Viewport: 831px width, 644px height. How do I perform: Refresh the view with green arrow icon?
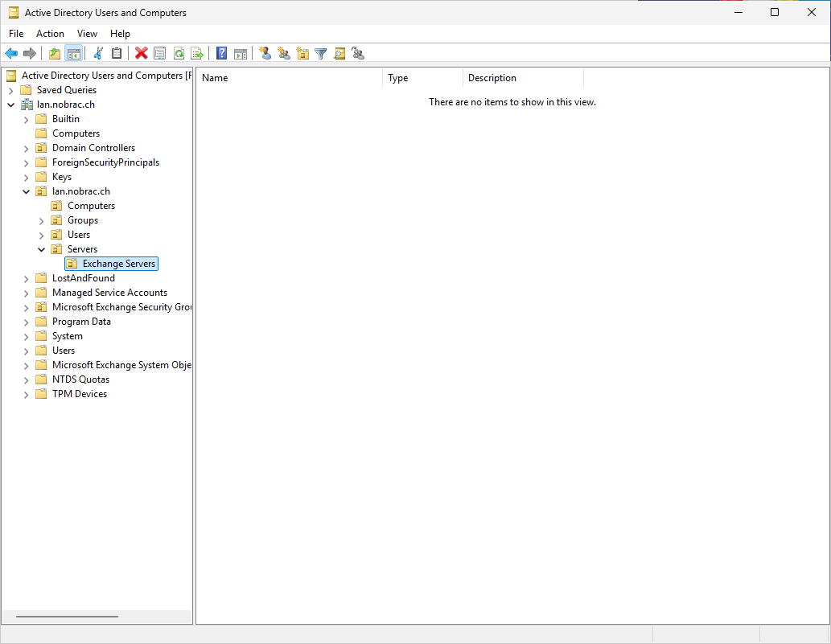[x=179, y=54]
